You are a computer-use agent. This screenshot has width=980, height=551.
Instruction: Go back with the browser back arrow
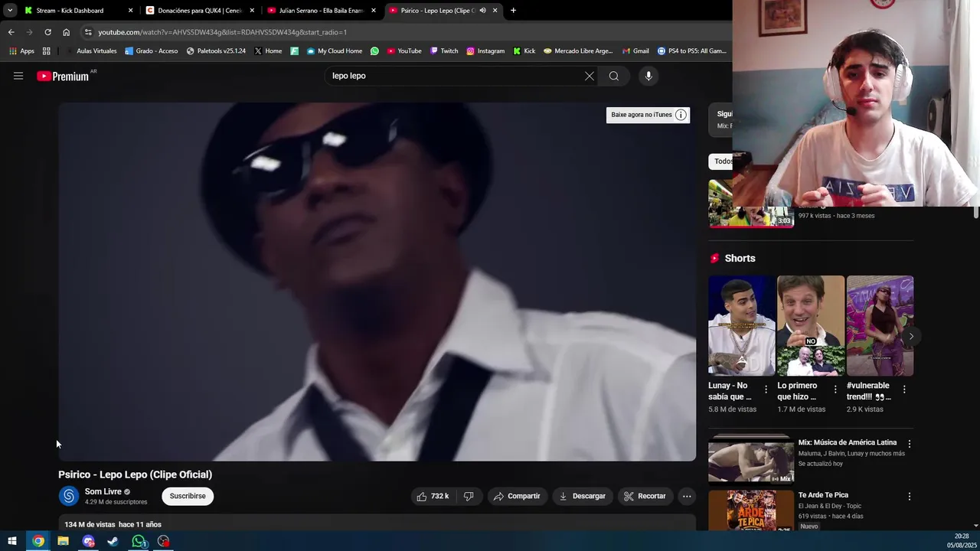pos(11,32)
